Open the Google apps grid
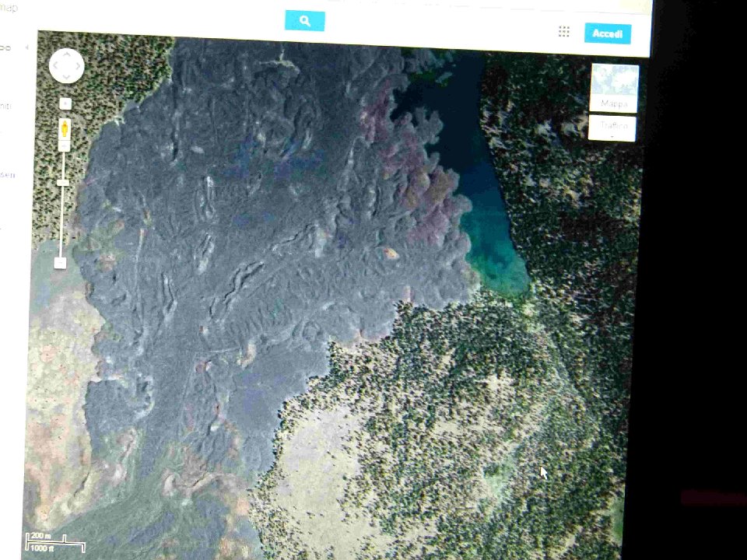This screenshot has width=747, height=560. pos(563,31)
